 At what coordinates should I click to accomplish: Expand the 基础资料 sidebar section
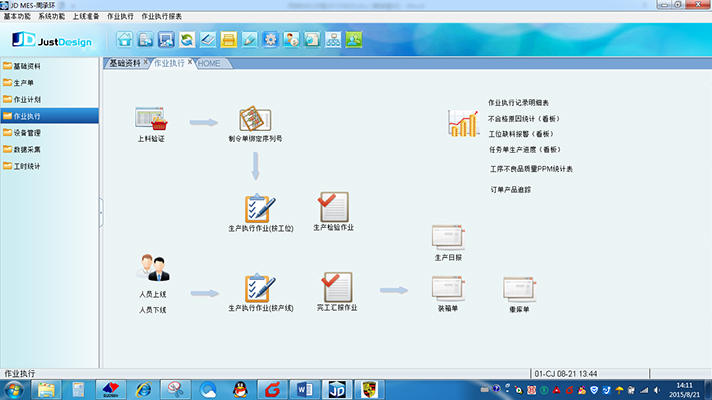coord(49,66)
